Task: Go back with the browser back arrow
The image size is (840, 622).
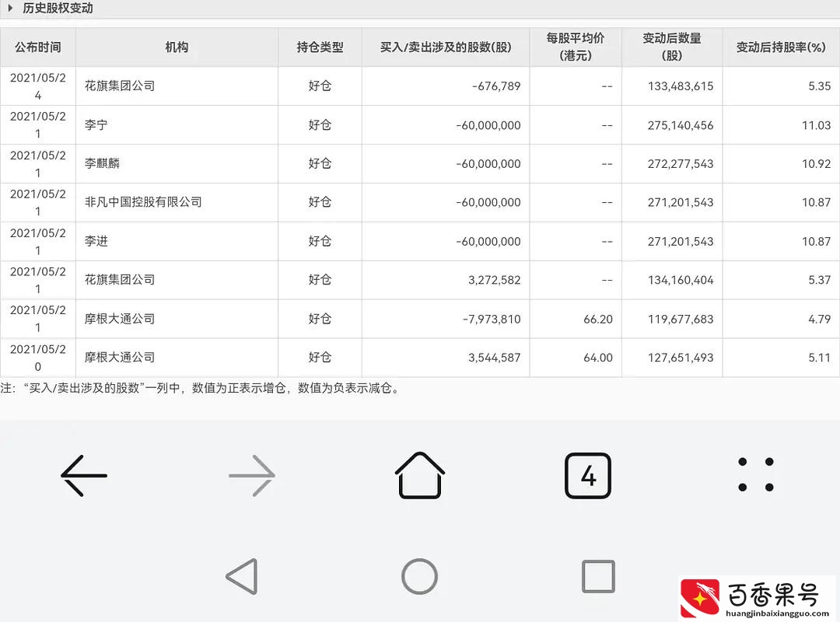Action: [84, 476]
